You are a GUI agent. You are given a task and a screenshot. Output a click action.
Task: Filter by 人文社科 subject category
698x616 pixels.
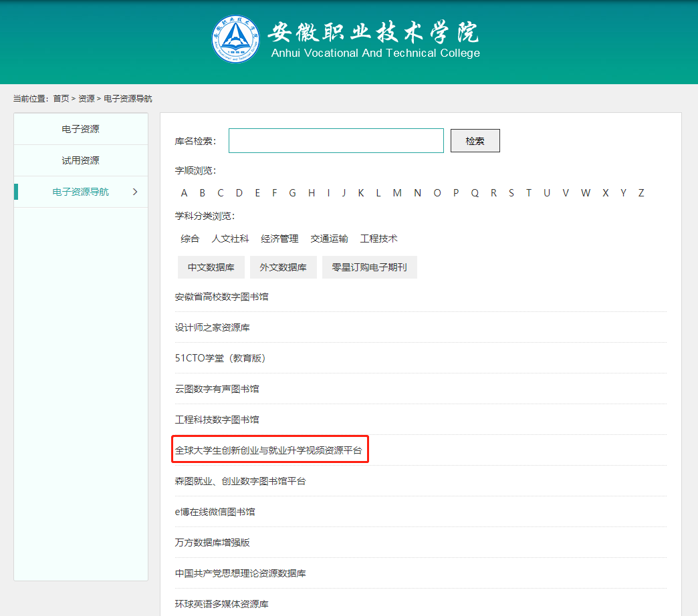(x=230, y=239)
